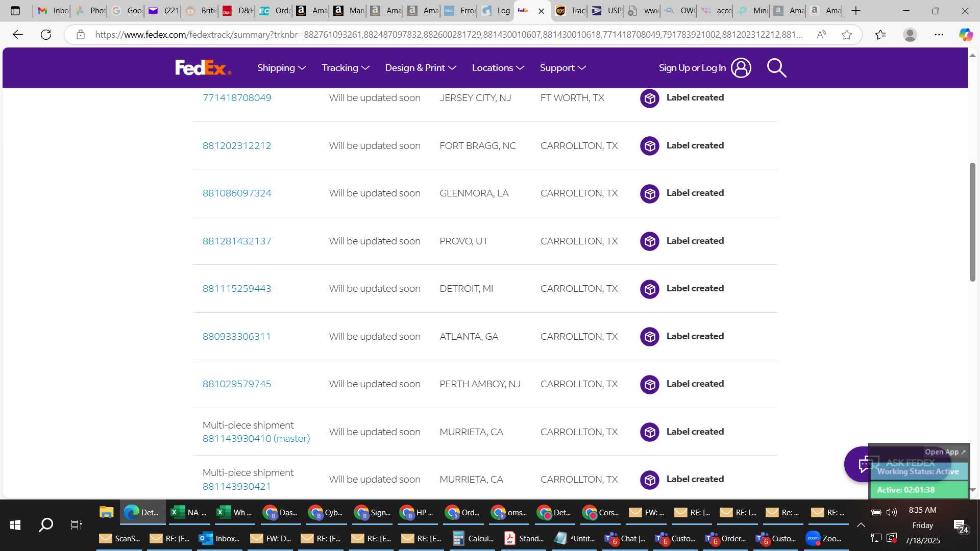Switch to the Gmail Inbox tab
Image resolution: width=980 pixels, height=551 pixels.
point(53,11)
